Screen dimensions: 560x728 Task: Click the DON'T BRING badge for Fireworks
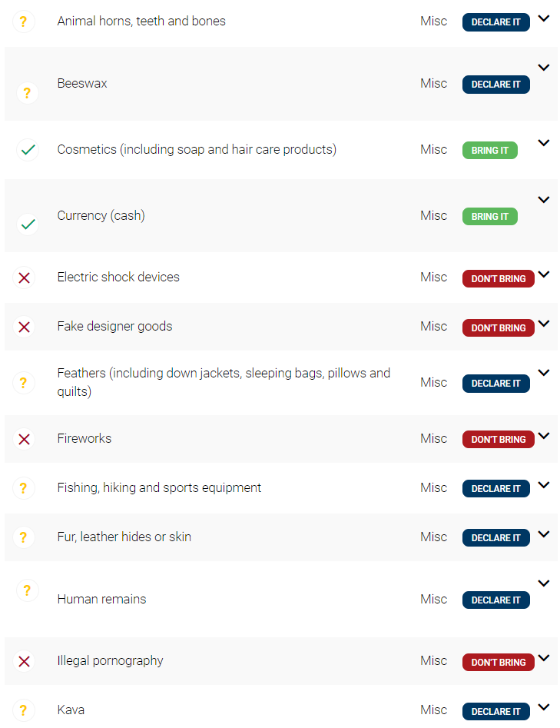(x=499, y=439)
